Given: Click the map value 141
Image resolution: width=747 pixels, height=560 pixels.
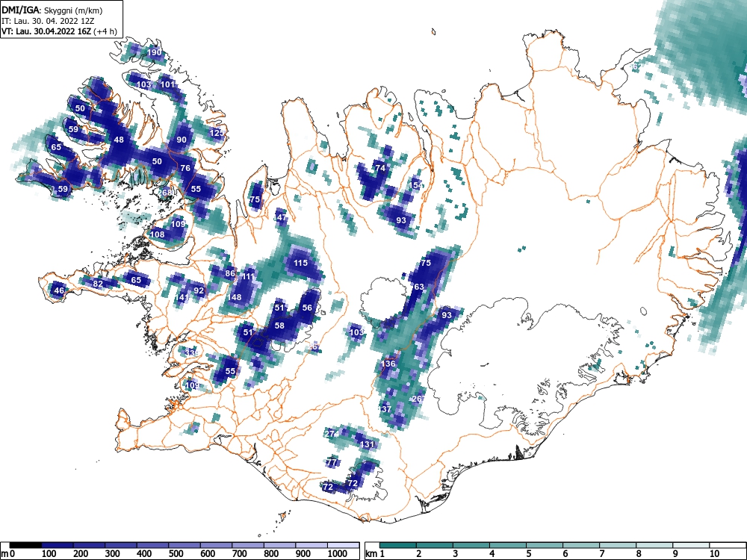Looking at the screenshot, I should pos(182,298).
